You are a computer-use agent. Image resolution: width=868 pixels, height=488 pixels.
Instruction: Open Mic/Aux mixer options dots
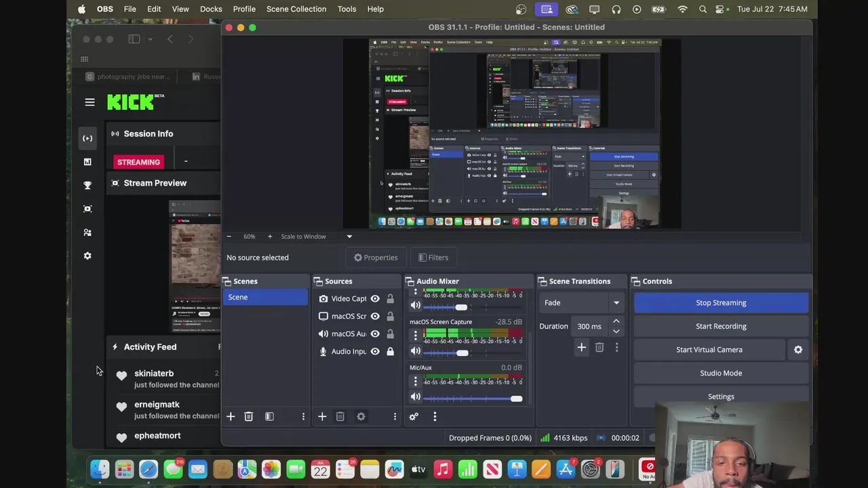point(416,381)
